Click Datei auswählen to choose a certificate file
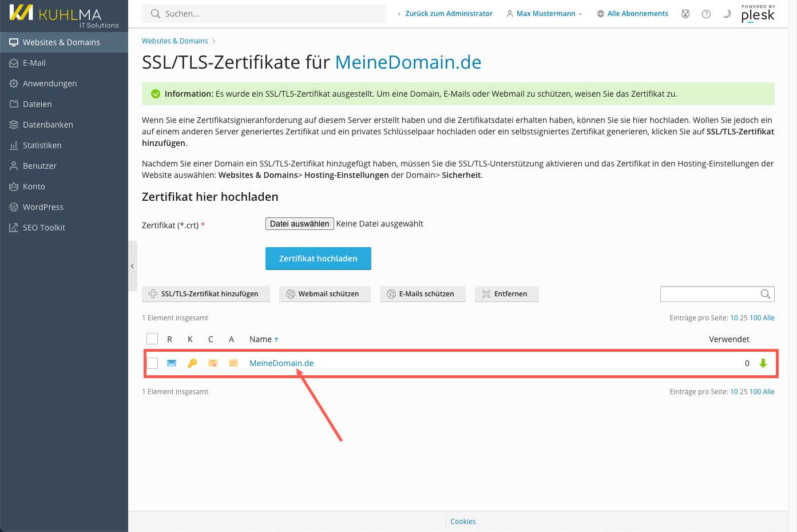The height and width of the screenshot is (532, 797). (x=299, y=224)
